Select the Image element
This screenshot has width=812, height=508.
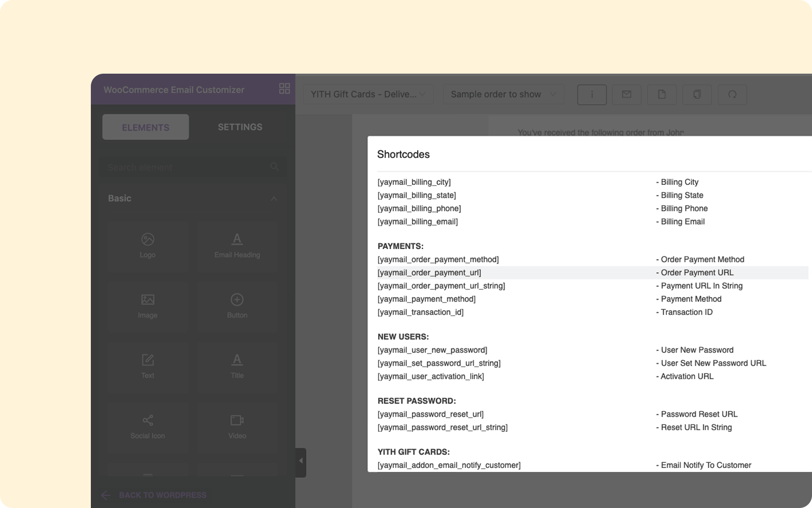148,307
